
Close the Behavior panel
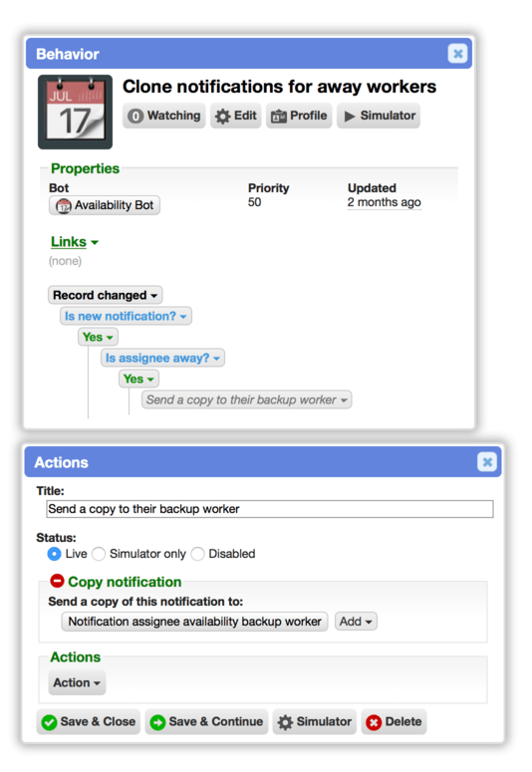(x=457, y=54)
